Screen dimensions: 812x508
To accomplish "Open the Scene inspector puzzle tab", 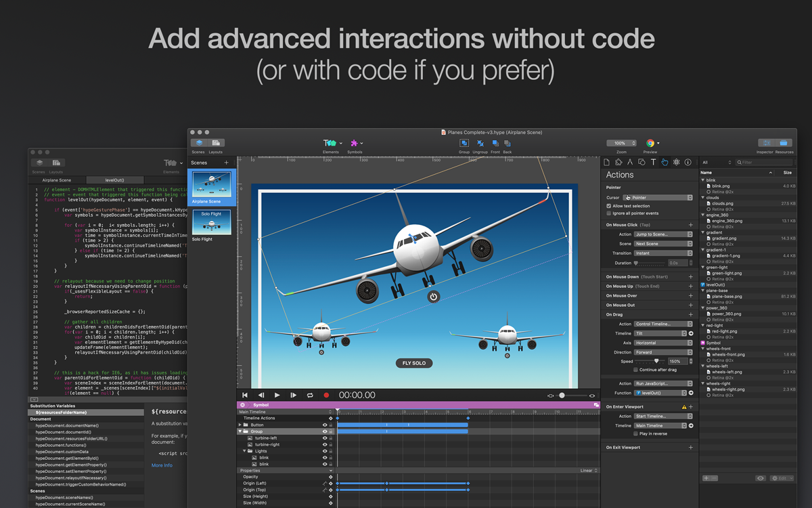I will pos(618,163).
